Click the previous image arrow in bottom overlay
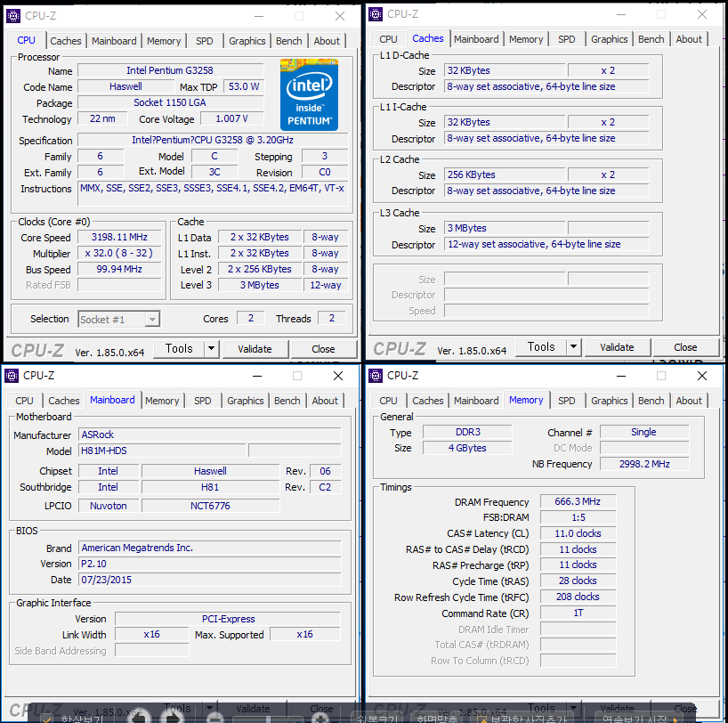Screen dimensions: 728x723 [140, 716]
